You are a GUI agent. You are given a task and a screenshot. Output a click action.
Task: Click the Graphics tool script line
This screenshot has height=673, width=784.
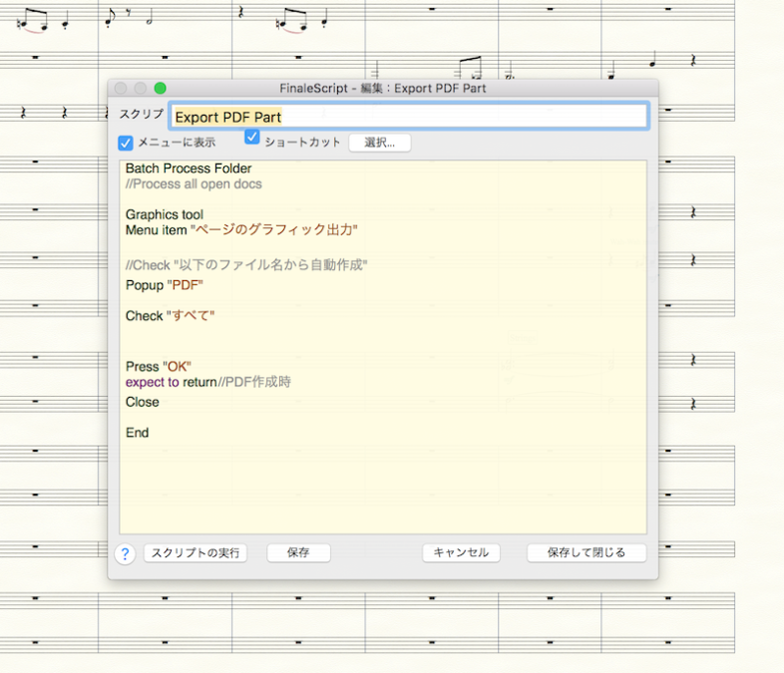(x=165, y=214)
